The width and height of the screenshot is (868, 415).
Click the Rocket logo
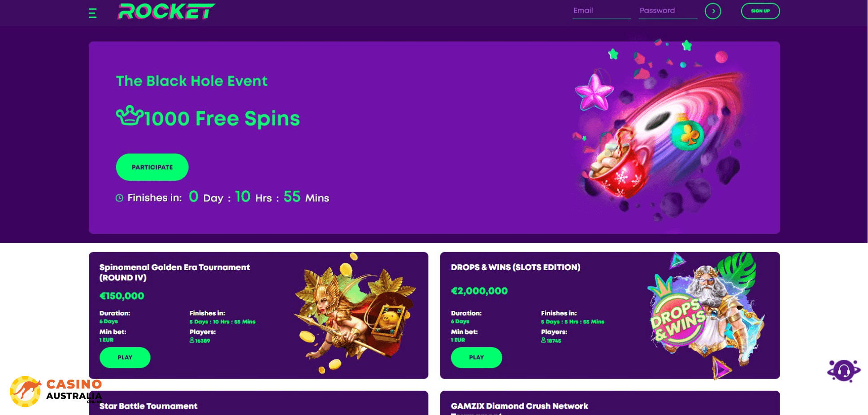pyautogui.click(x=166, y=12)
